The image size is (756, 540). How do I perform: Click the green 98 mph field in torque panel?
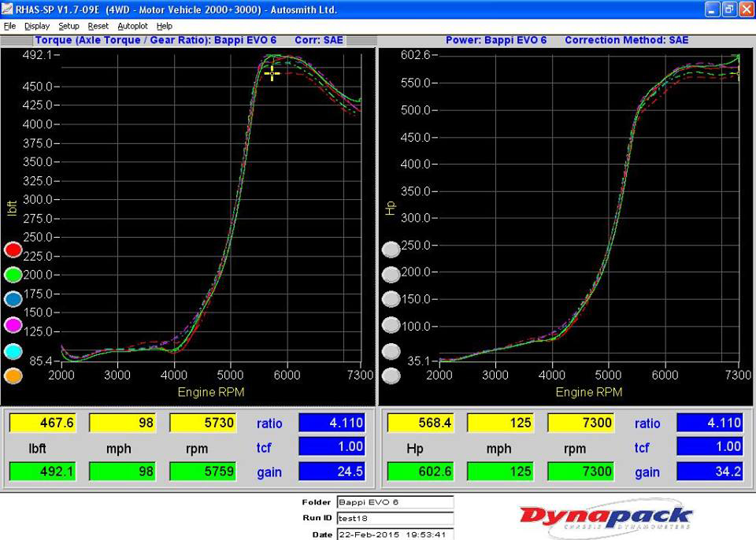coord(123,471)
